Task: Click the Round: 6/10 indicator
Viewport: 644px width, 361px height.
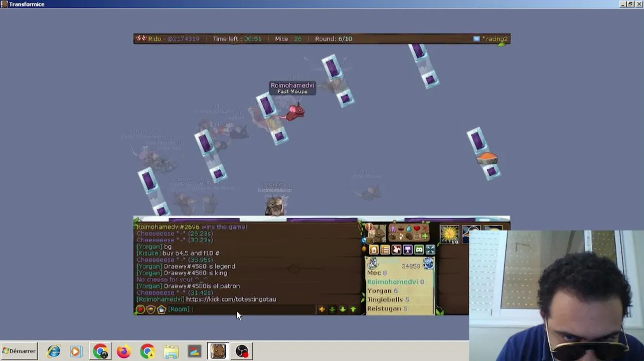Action: (334, 39)
